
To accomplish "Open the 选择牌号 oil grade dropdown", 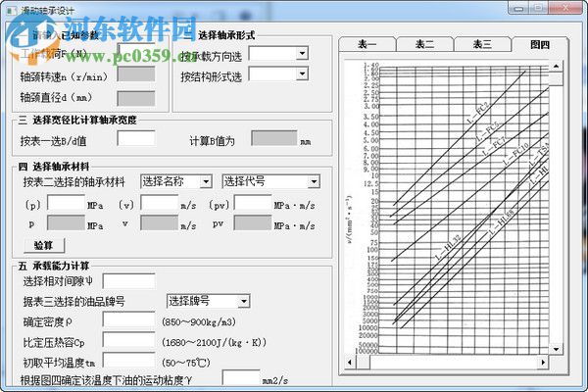I will point(244,301).
